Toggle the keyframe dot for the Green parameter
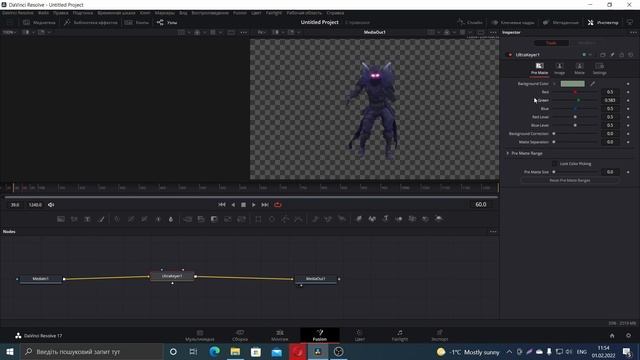 coord(628,100)
